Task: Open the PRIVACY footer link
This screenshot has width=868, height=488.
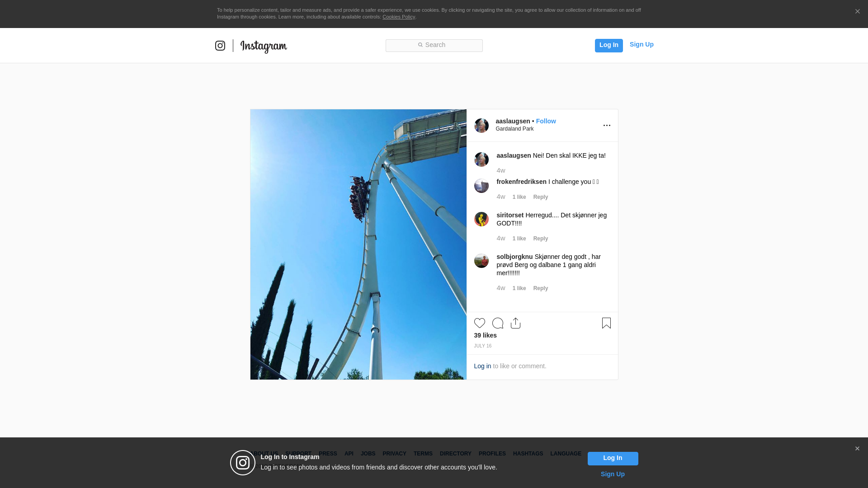Action: [x=394, y=454]
